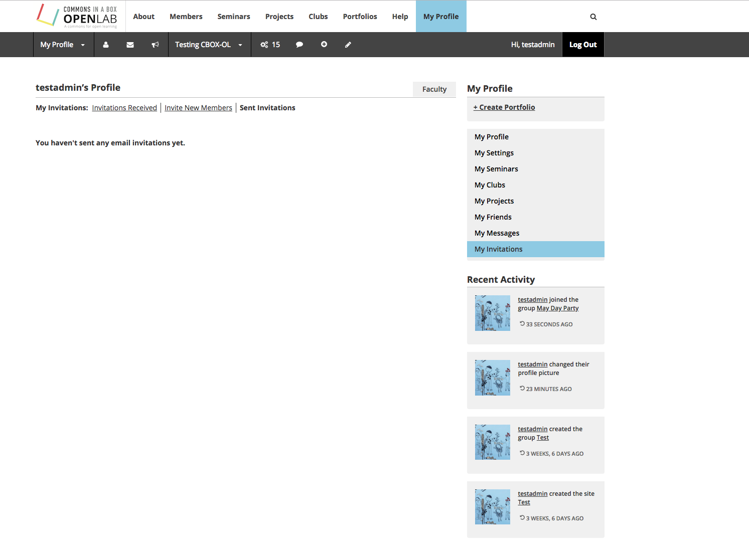Click the updates gears icon showing 15

coord(270,45)
